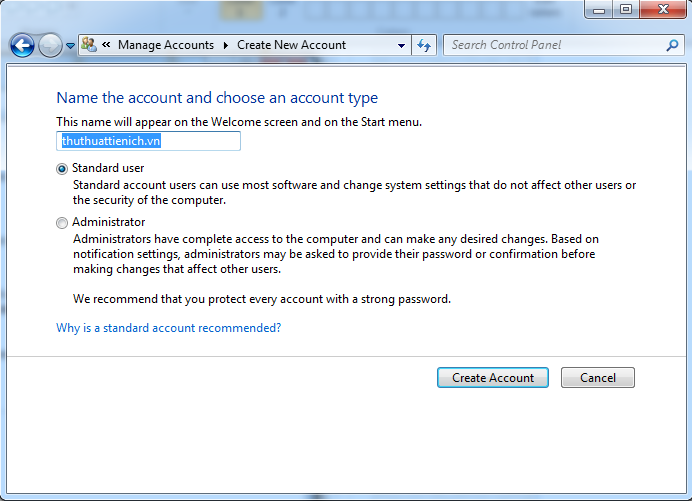
Task: Click the Forward navigation arrow button
Action: coord(50,45)
